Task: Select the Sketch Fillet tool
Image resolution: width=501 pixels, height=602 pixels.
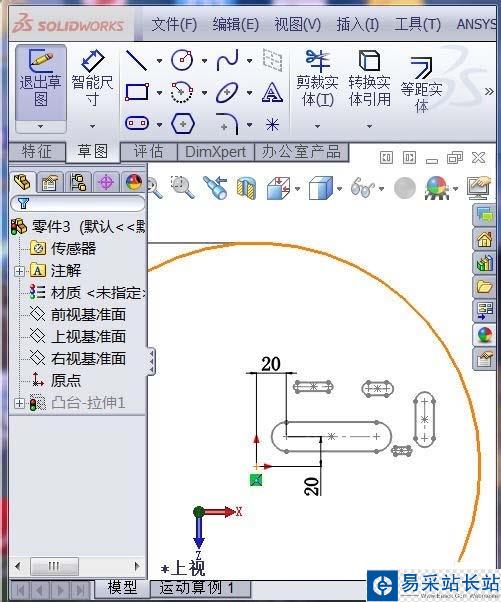Action: [x=228, y=124]
